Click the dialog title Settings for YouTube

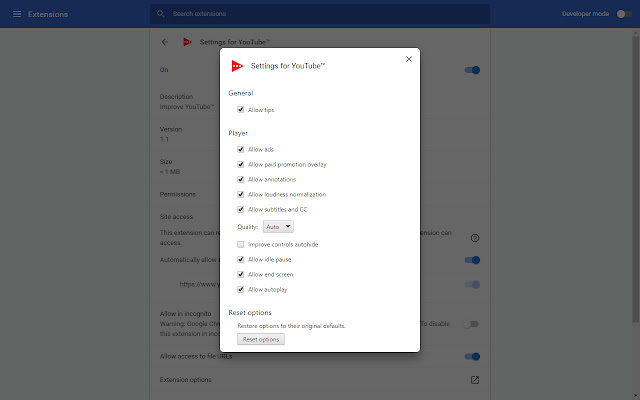pyautogui.click(x=288, y=66)
